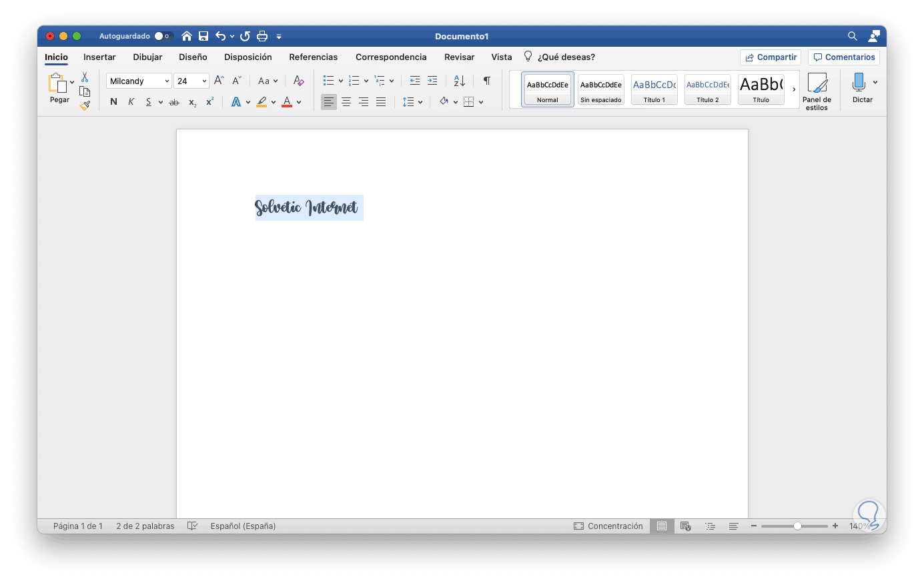
Task: Toggle left text alignment
Action: coord(329,102)
